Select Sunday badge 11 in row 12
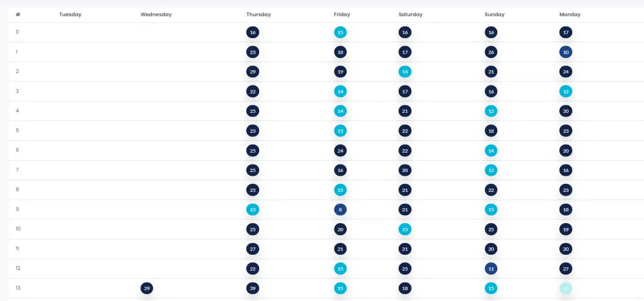 point(491,269)
